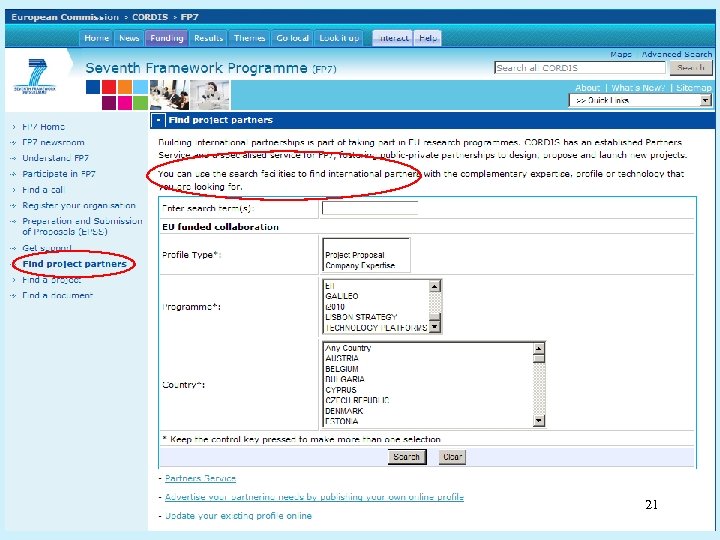Open Find a call sidebar link
Screen dimensions: 720x540
click(43, 190)
